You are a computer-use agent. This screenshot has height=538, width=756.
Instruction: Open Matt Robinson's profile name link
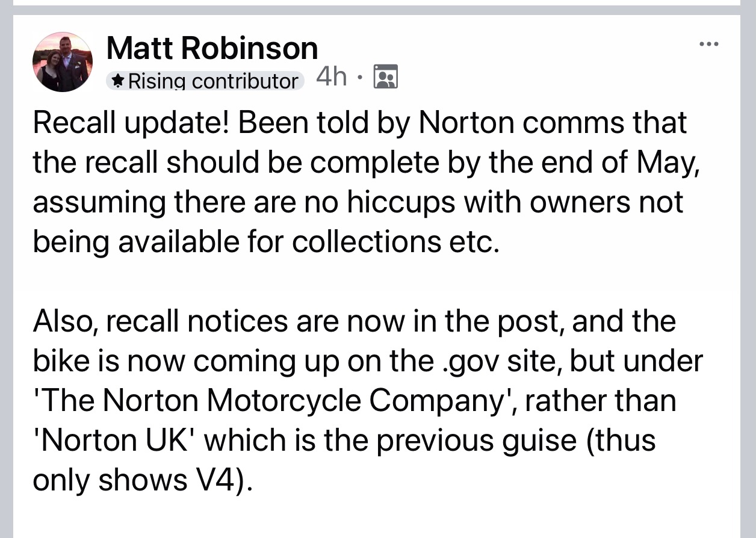point(212,48)
